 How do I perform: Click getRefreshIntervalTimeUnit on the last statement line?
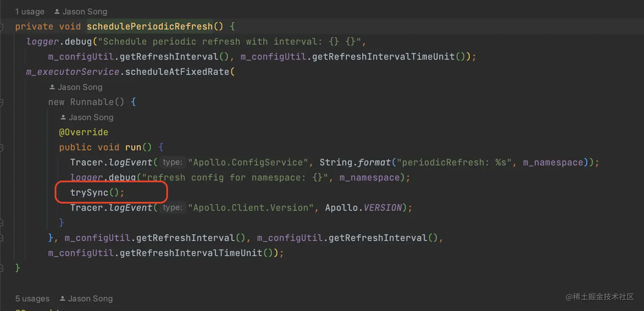[191, 253]
